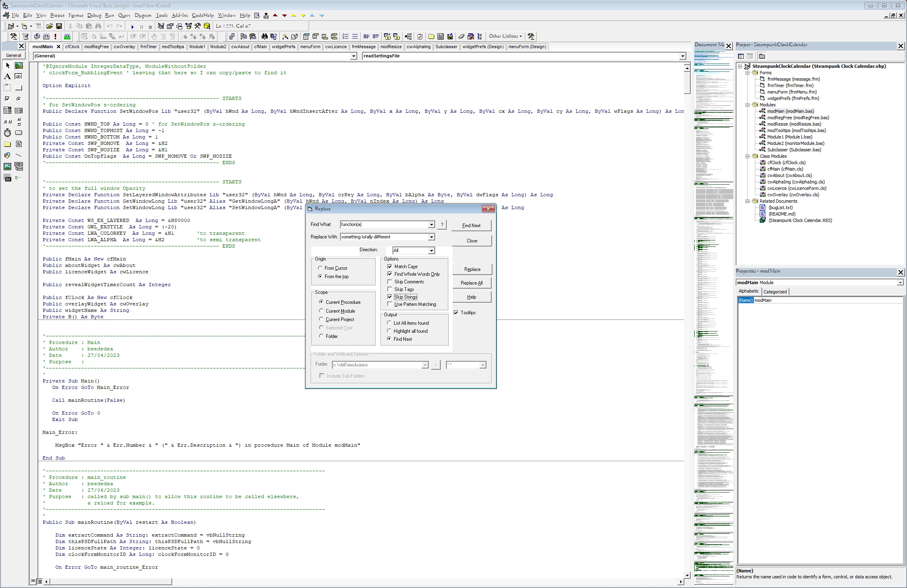Viewport: 907px width, 588px height.
Task: Enable Skip Comments option
Action: (x=390, y=281)
